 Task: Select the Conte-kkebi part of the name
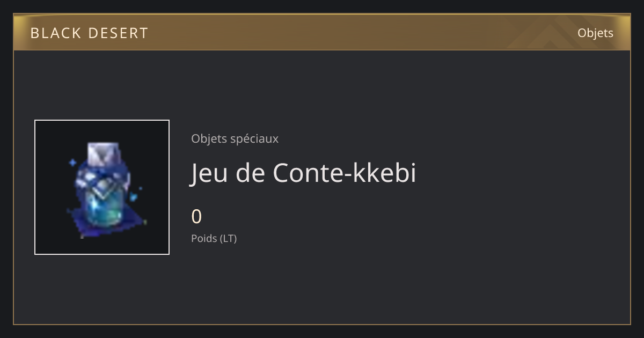[345, 173]
